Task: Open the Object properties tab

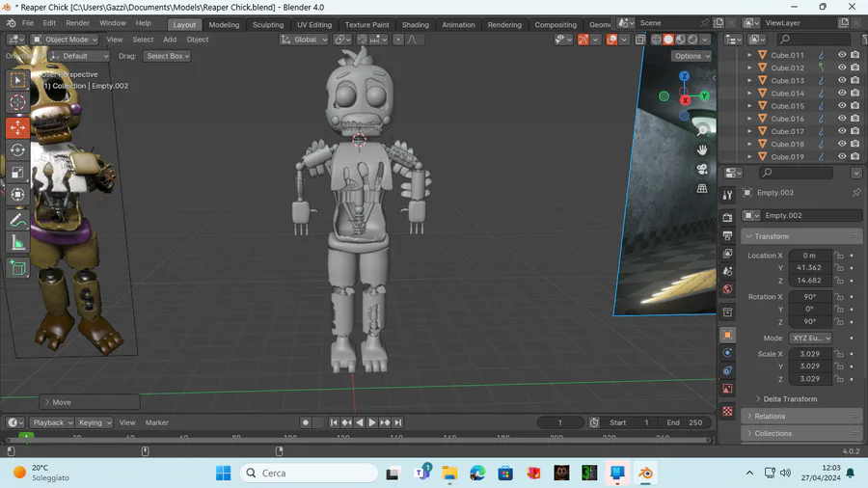Action: click(x=727, y=335)
